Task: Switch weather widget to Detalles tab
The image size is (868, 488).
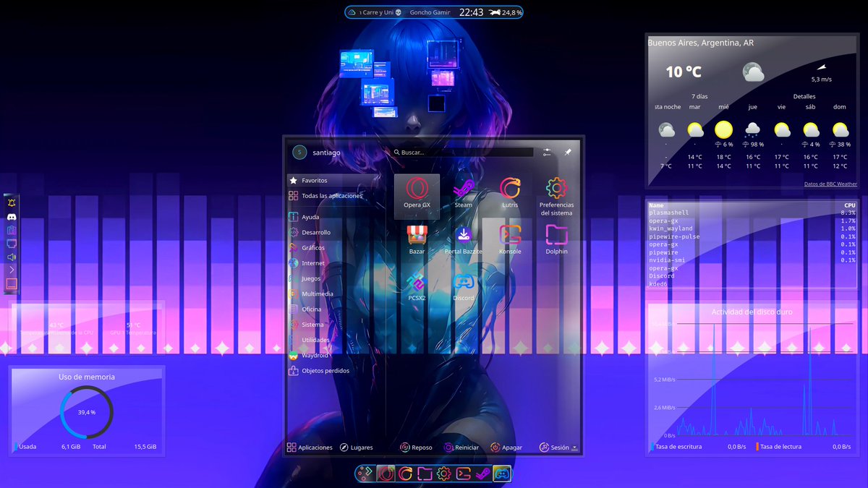Action: (x=804, y=96)
